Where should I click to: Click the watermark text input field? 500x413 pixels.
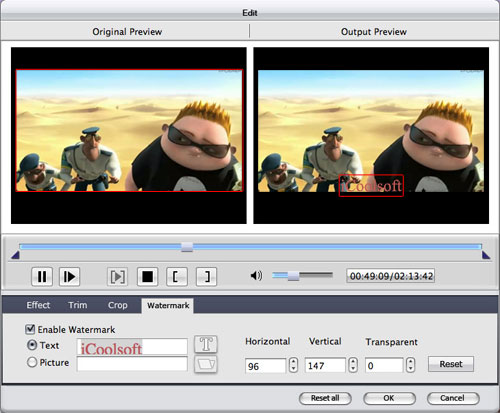pyautogui.click(x=132, y=347)
